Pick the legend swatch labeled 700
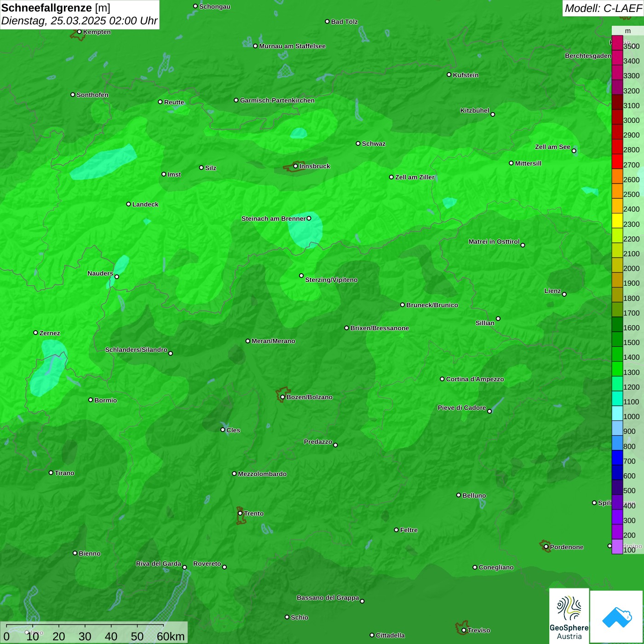 [x=617, y=458]
